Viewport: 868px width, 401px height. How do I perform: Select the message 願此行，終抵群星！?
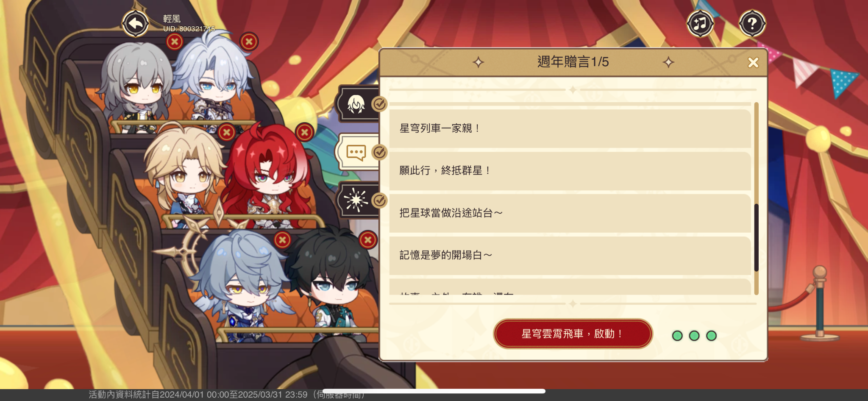pos(570,171)
